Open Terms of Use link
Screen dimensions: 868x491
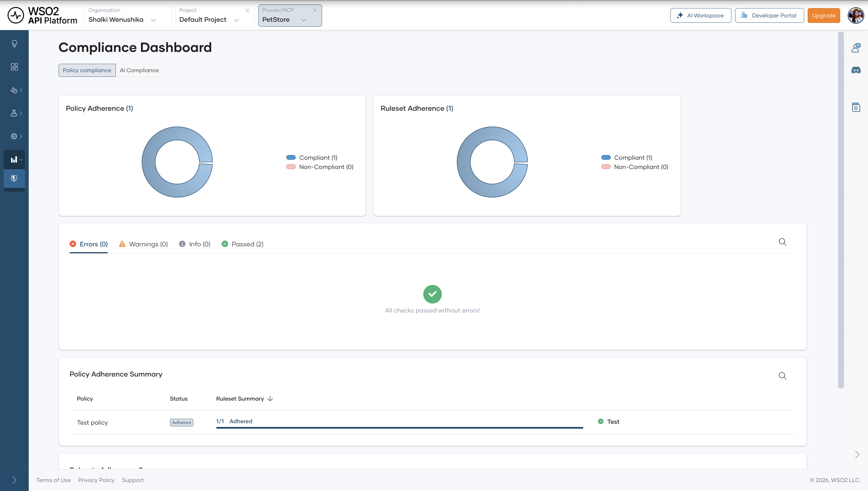pyautogui.click(x=53, y=480)
